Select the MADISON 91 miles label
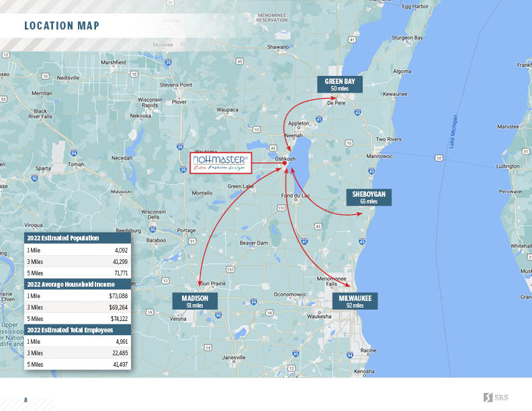 click(195, 301)
